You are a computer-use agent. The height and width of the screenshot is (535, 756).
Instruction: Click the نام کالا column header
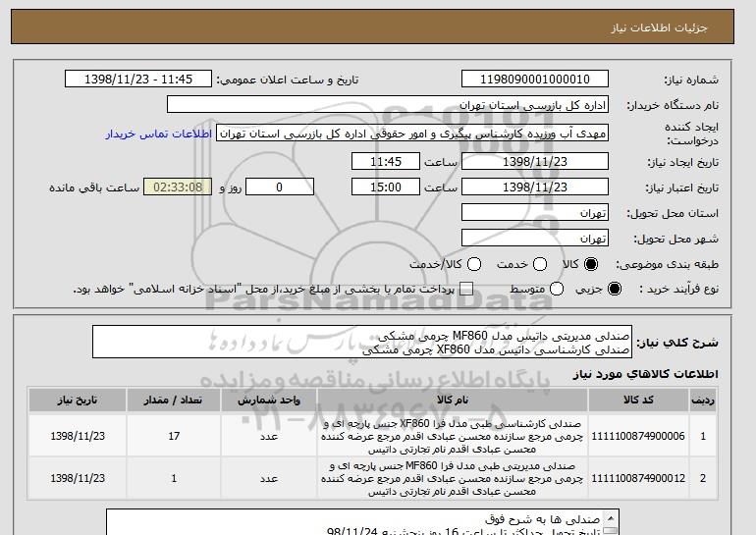(453, 401)
